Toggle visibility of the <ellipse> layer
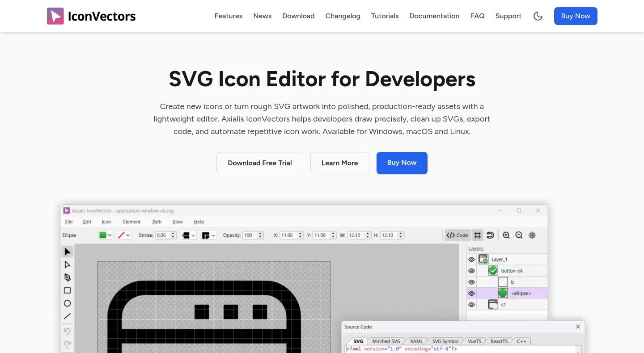 tap(471, 294)
